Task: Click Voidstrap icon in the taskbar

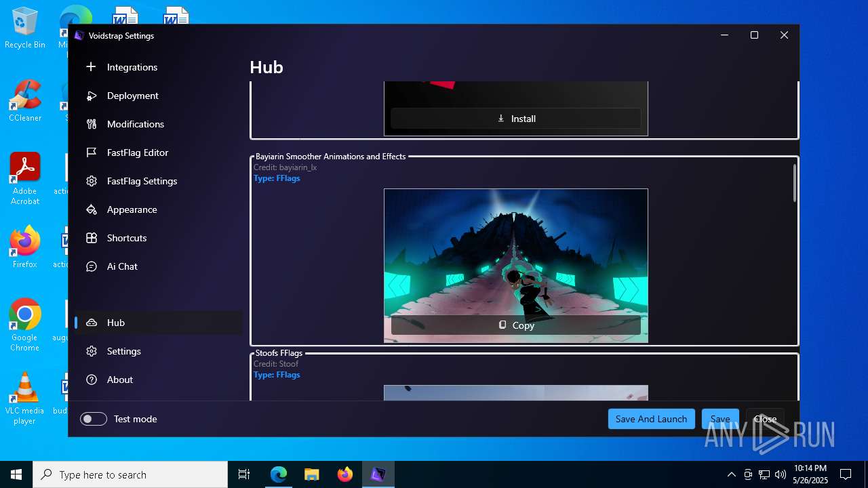Action: pyautogui.click(x=378, y=474)
